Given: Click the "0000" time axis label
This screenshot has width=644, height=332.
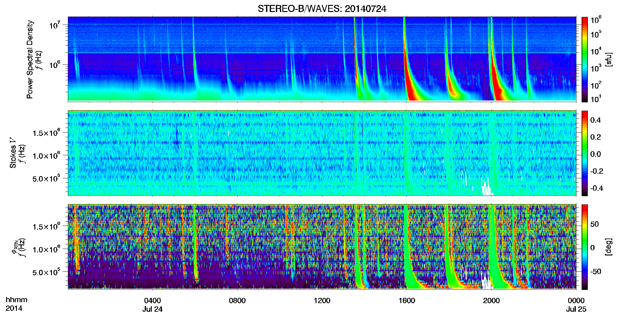Looking at the screenshot, I should [576, 300].
